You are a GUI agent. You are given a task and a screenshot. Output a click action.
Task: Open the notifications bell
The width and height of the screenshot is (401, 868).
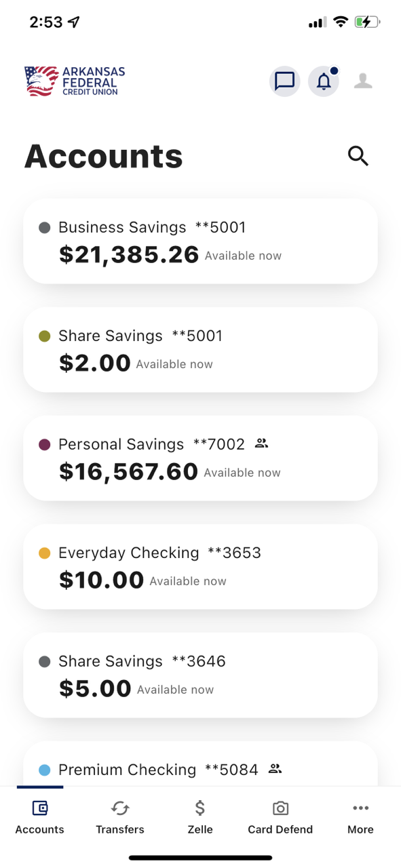pyautogui.click(x=324, y=81)
